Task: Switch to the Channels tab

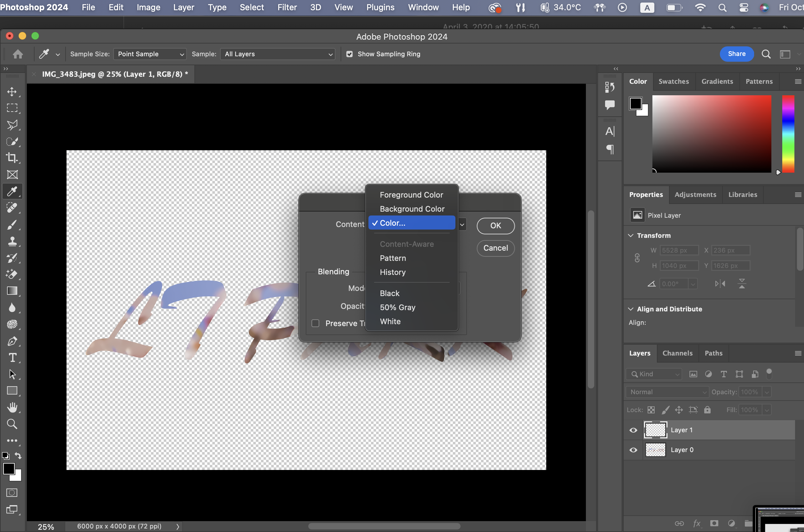Action: [677, 353]
